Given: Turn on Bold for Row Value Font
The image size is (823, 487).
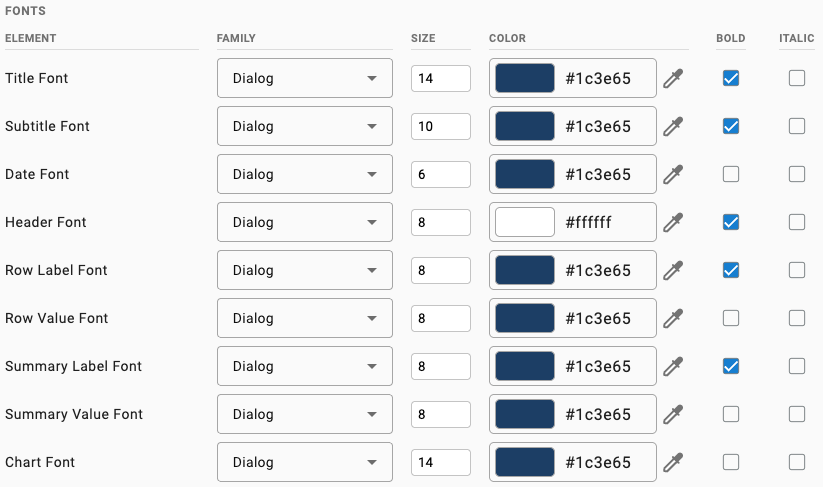Looking at the screenshot, I should tap(731, 319).
